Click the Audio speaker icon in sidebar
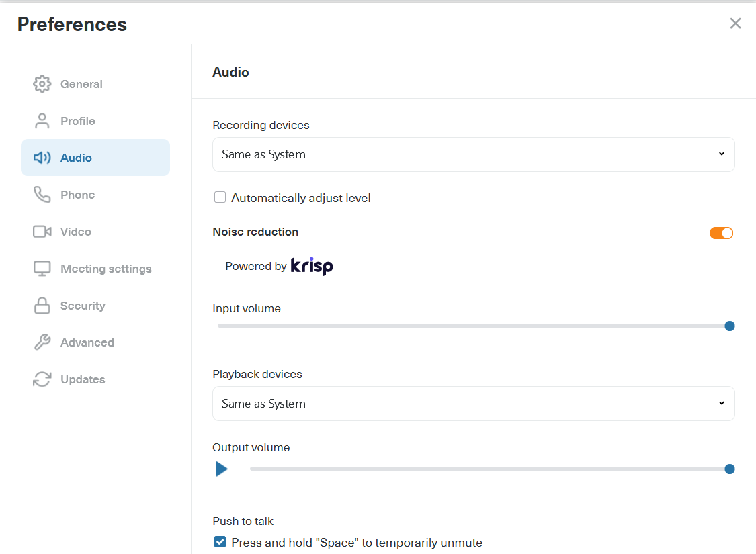Image resolution: width=756 pixels, height=554 pixels. click(42, 157)
